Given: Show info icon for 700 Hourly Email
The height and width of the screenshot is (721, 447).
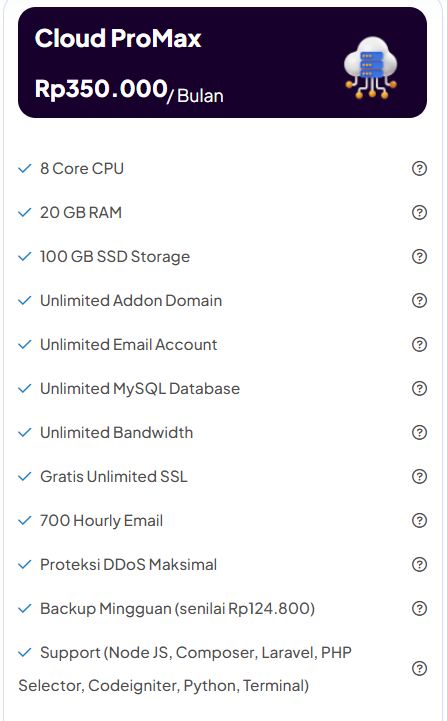Looking at the screenshot, I should pyautogui.click(x=419, y=521).
